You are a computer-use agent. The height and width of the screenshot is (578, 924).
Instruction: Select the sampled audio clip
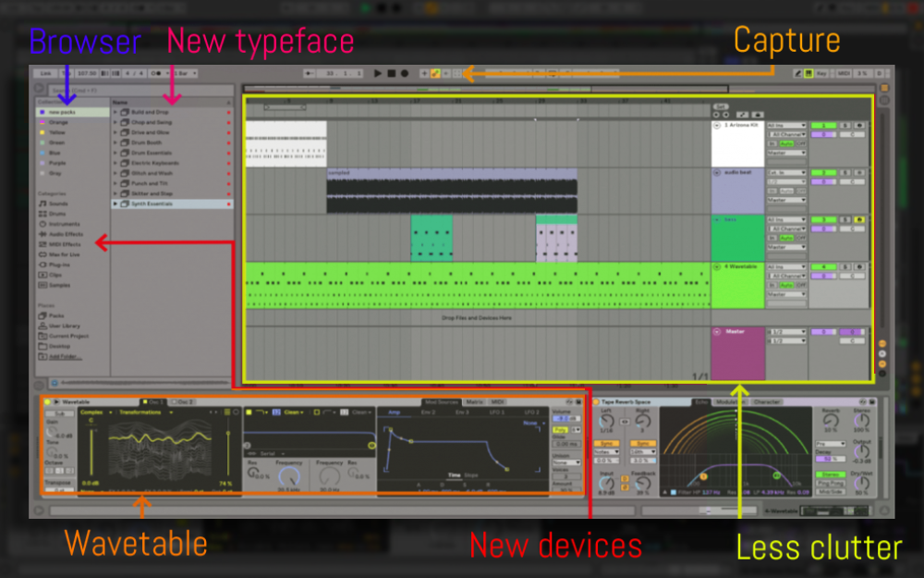(x=452, y=191)
